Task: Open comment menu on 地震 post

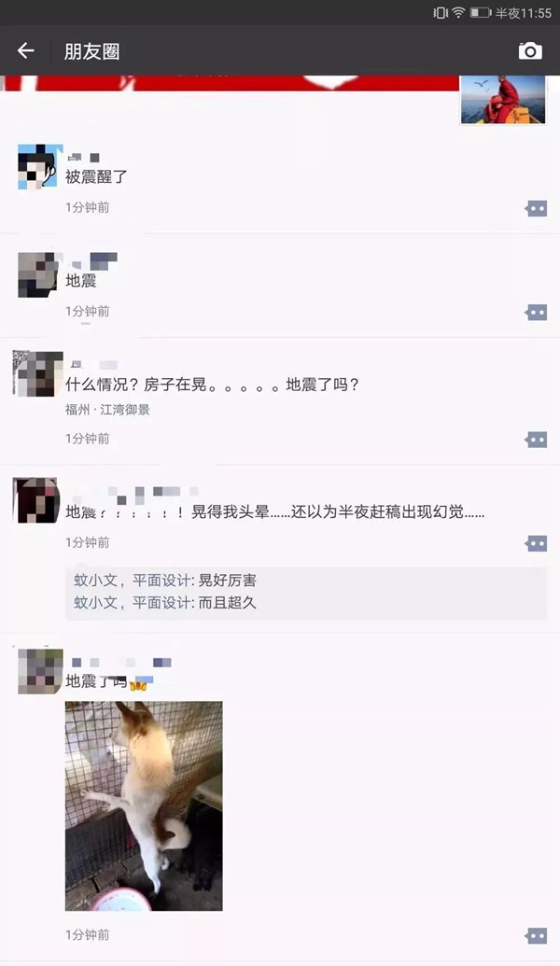Action: pyautogui.click(x=536, y=313)
